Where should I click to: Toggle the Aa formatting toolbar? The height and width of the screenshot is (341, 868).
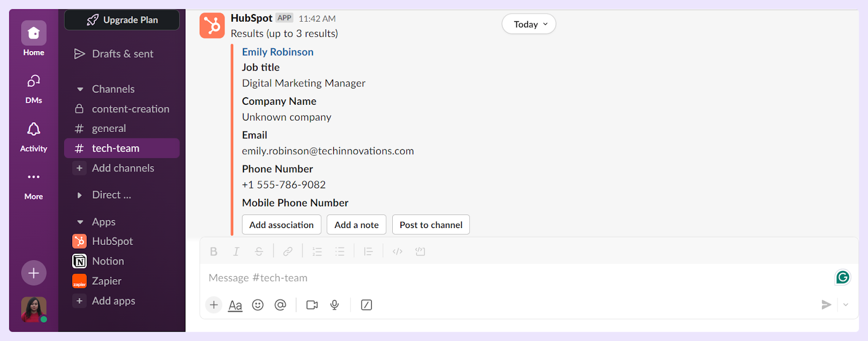[x=235, y=305]
